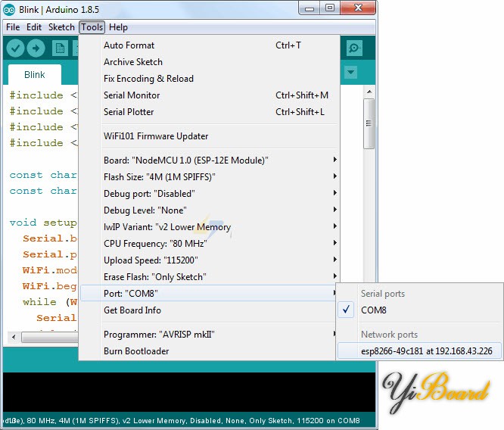Click the black console output area
This screenshot has width=504, height=430.
189,391
